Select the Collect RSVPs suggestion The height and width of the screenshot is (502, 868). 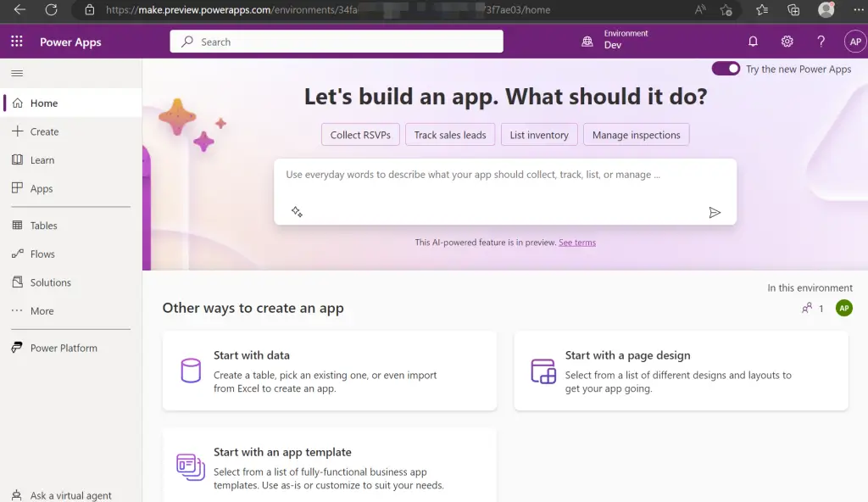[360, 135]
